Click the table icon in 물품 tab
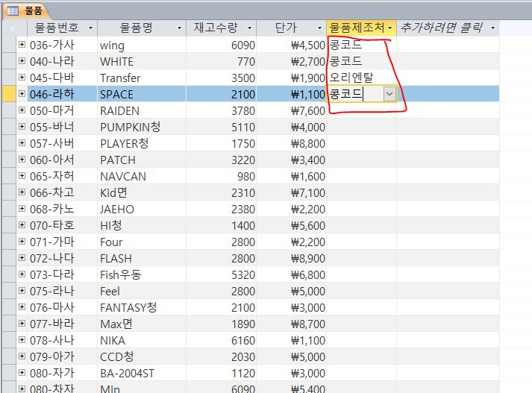The image size is (532, 393). 13,10
